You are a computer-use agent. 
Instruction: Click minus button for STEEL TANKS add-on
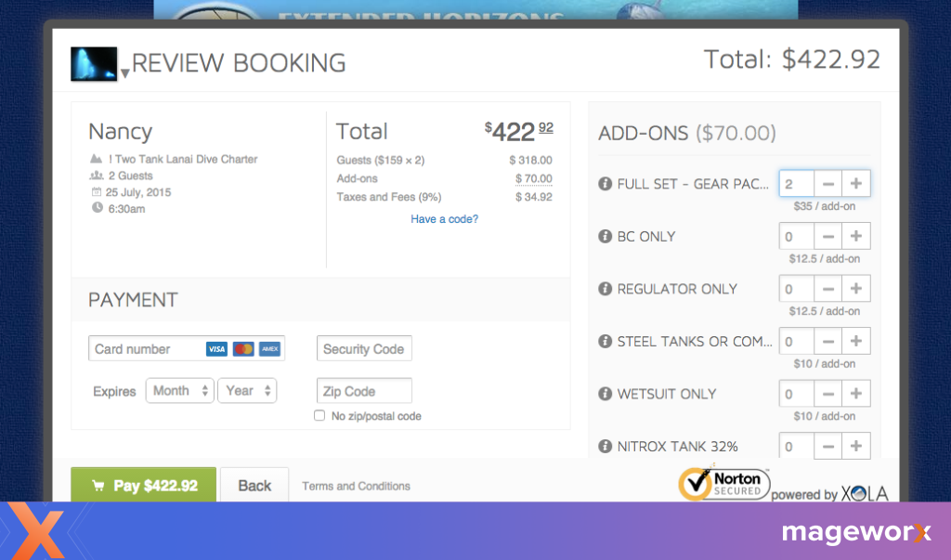(827, 341)
